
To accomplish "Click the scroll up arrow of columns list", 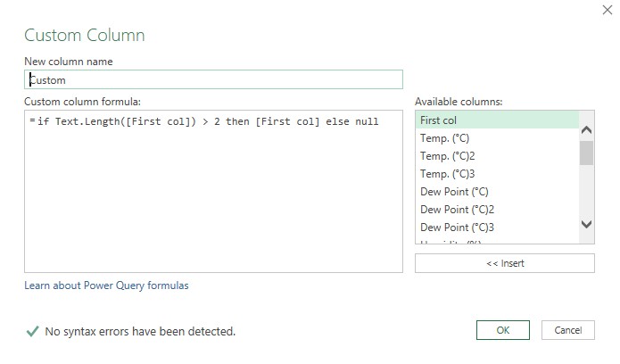I will [586, 130].
